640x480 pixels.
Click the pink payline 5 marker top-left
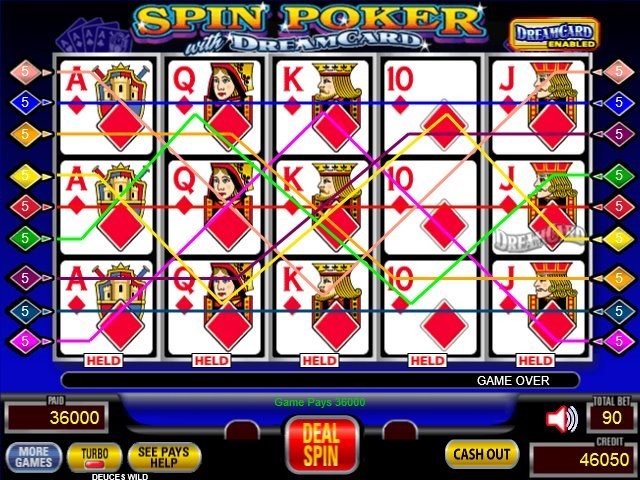[25, 72]
